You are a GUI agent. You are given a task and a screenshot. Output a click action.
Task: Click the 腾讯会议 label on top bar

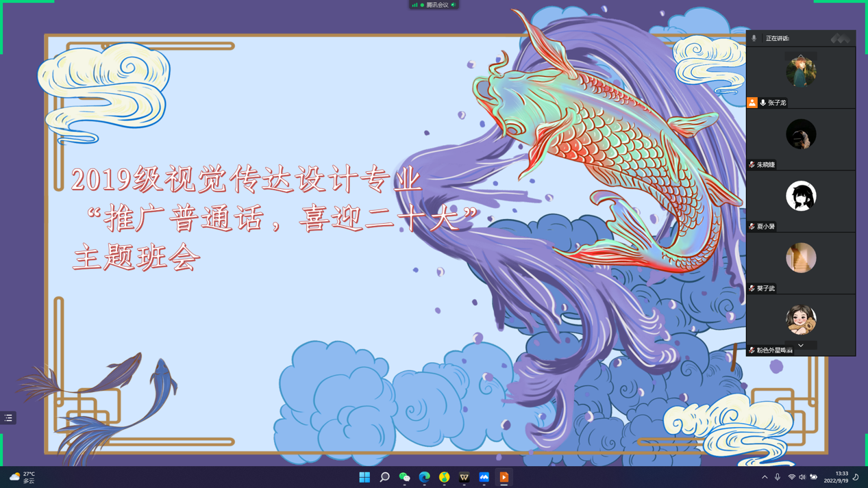click(x=437, y=5)
